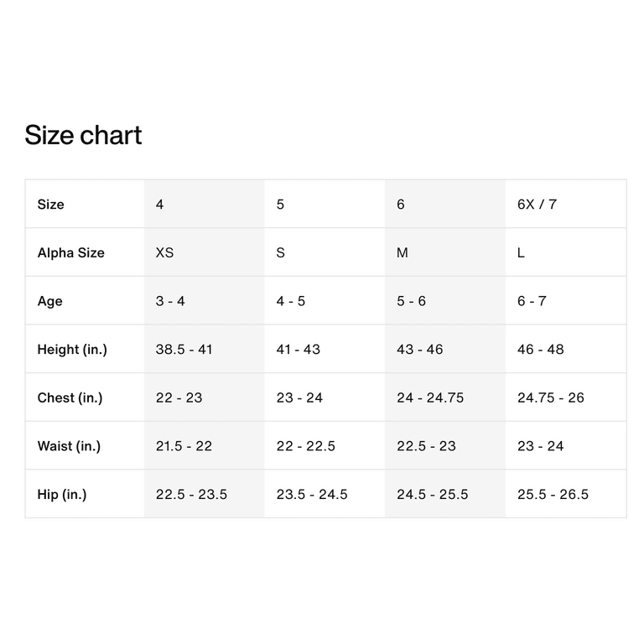Viewport: 644px width, 644px height.
Task: Click height value 38.5 - 41
Action: (x=184, y=350)
